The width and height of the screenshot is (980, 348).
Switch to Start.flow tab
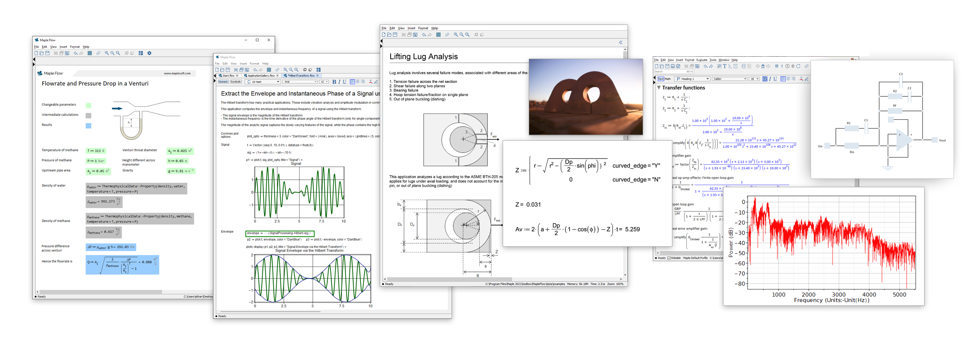pos(228,76)
